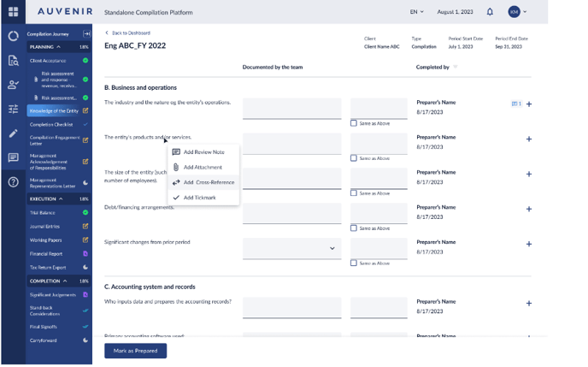Image resolution: width=588 pixels, height=367 pixels.
Task: Click plus icon beside entity's products row
Action: click(x=529, y=139)
